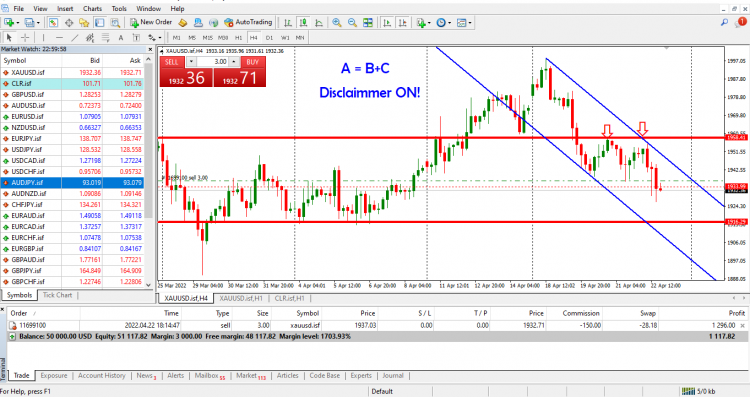Toggle the Terminal panel icon
Screen dimensions: 750x397
99,22
